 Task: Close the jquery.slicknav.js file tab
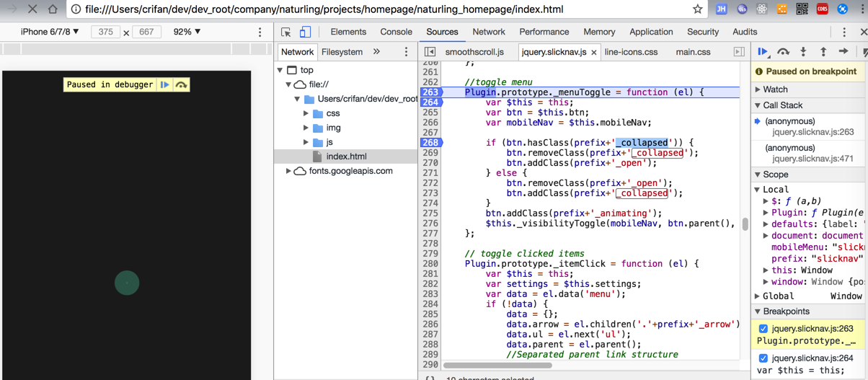tap(594, 53)
